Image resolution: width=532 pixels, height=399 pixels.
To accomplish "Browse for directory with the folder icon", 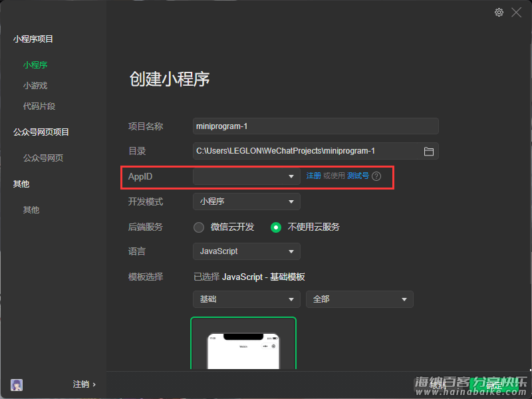I will point(428,152).
